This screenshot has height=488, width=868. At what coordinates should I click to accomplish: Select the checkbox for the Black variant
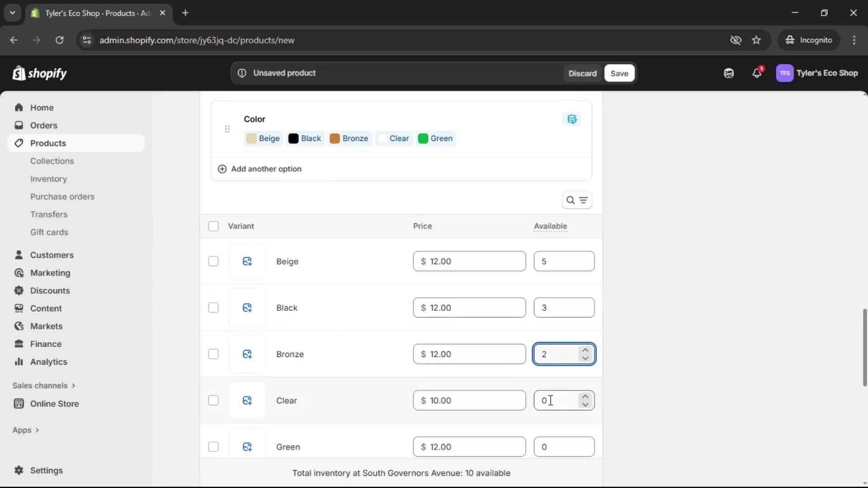point(213,307)
